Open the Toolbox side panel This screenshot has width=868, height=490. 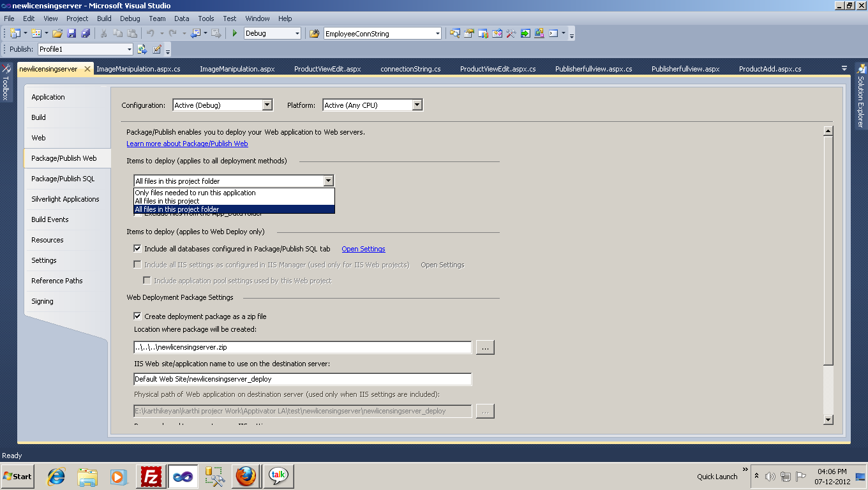[x=6, y=82]
